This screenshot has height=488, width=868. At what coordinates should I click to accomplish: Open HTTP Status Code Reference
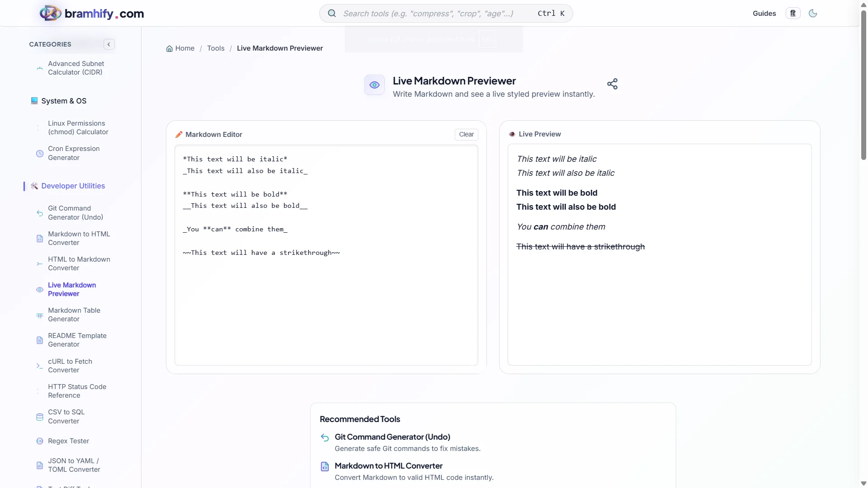pyautogui.click(x=77, y=391)
